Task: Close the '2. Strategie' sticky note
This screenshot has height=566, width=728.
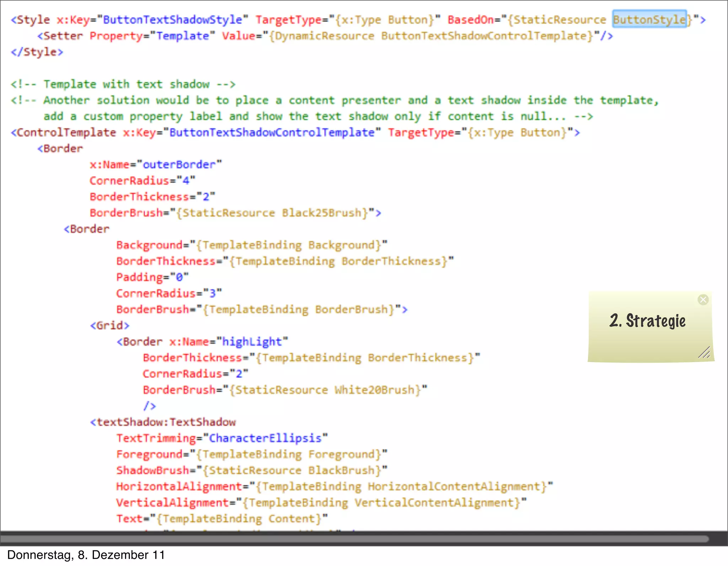Action: point(703,300)
